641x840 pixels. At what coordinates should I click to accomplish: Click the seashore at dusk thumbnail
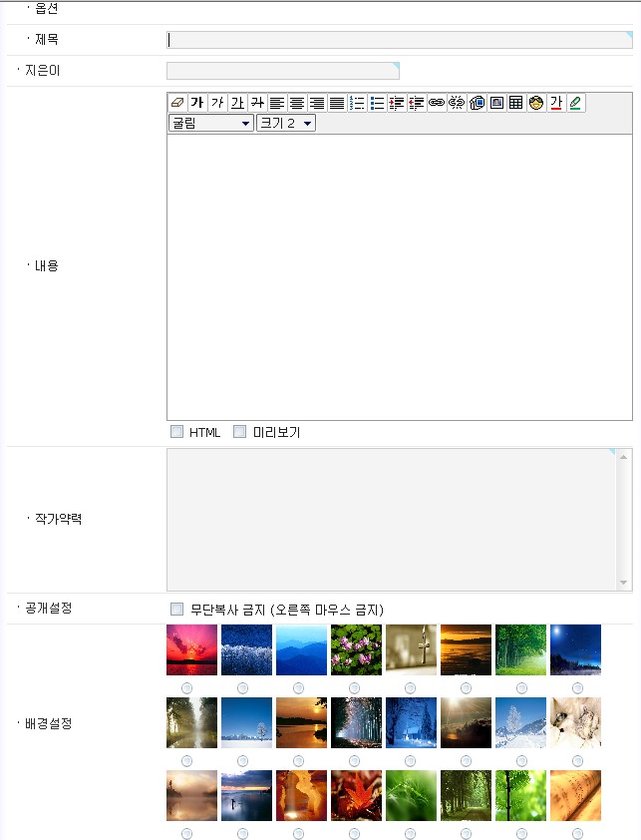tap(247, 795)
